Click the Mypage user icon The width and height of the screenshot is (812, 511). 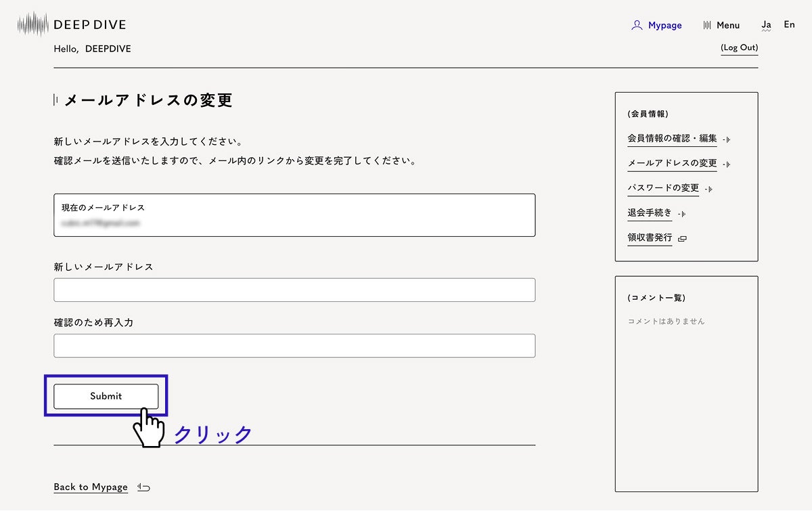(636, 25)
